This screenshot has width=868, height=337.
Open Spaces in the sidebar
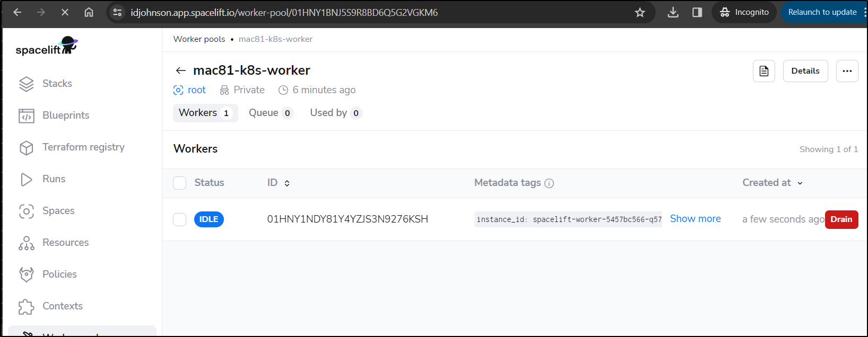58,210
